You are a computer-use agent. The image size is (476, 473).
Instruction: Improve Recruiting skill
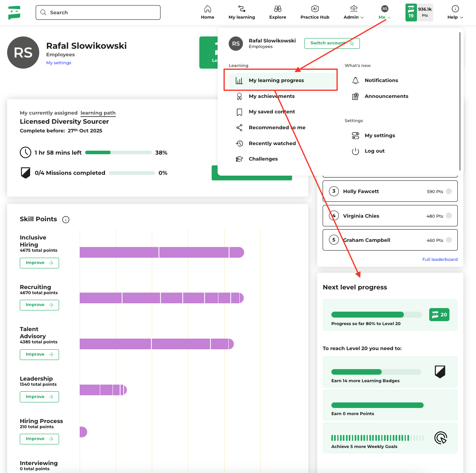click(x=39, y=305)
